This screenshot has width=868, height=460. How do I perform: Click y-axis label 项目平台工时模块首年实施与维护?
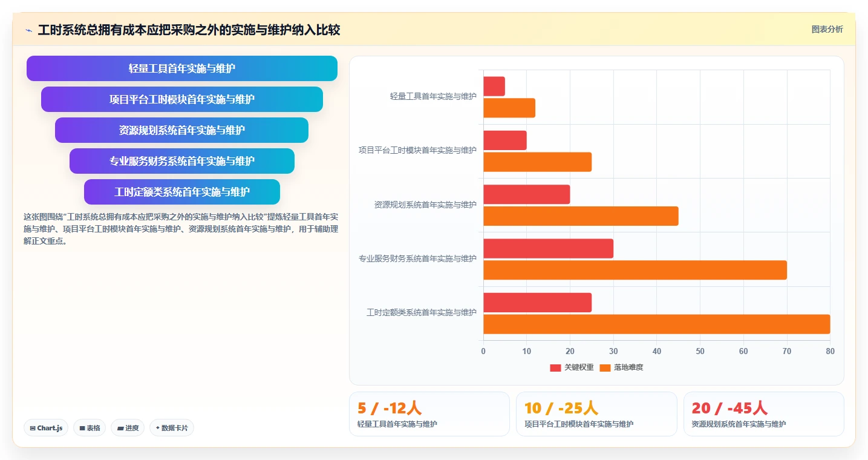point(417,150)
